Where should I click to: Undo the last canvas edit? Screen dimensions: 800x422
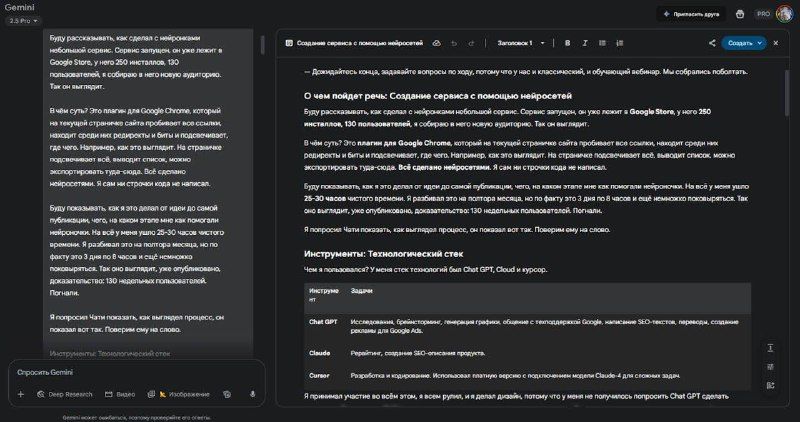[x=454, y=43]
